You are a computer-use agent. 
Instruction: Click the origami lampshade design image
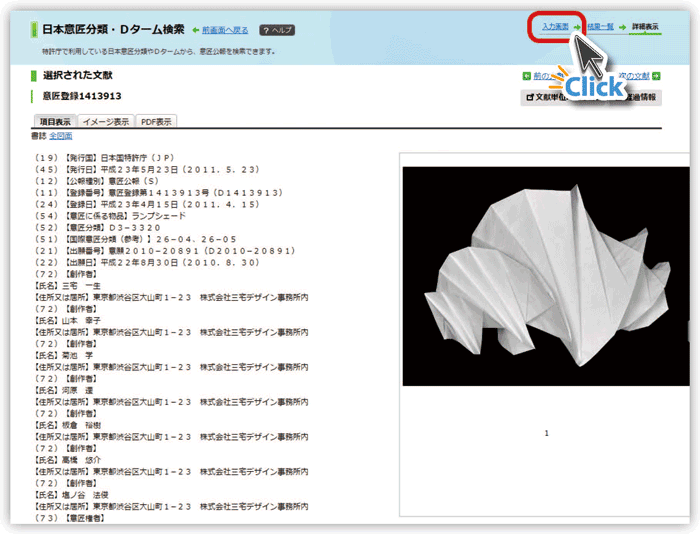[544, 268]
